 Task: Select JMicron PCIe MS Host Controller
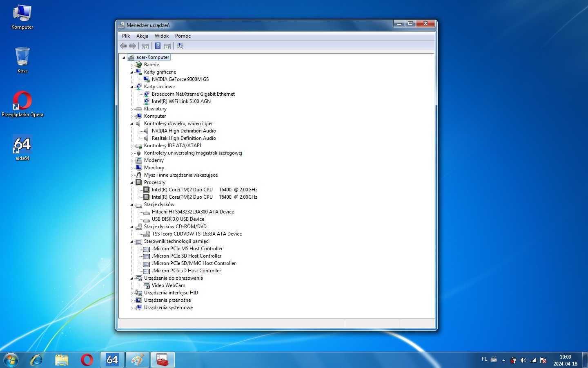click(187, 249)
